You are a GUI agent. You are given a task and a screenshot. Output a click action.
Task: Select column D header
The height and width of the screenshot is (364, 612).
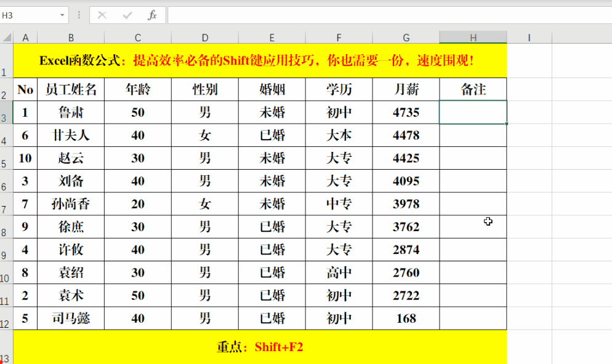tap(205, 38)
